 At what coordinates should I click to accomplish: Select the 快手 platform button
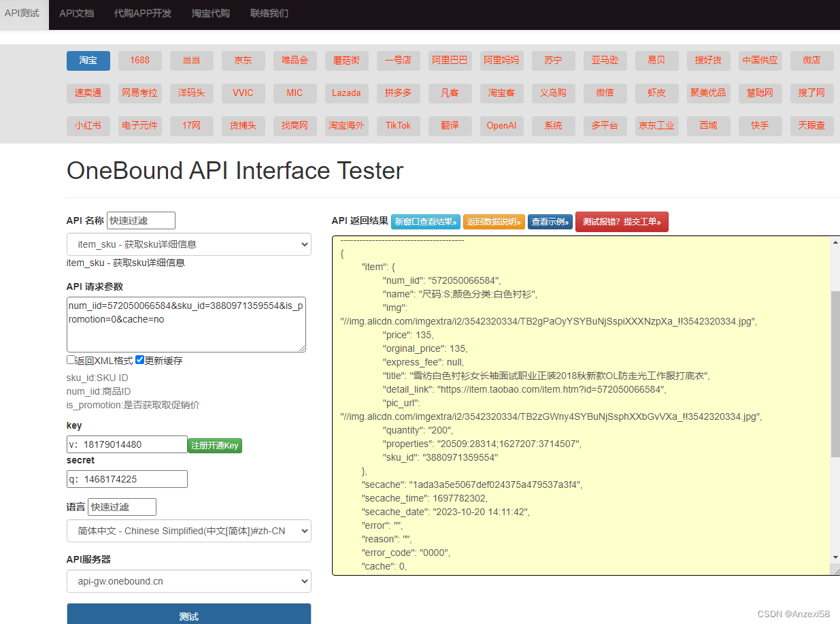coord(760,126)
